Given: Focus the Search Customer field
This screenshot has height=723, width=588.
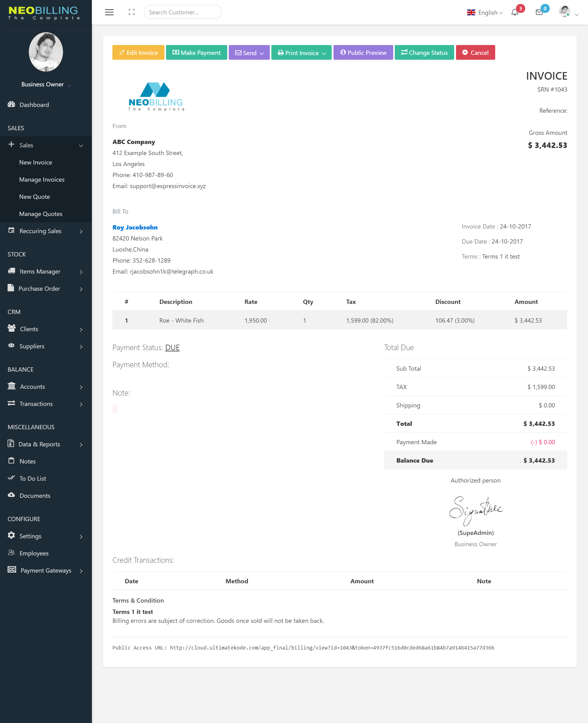Looking at the screenshot, I should [183, 12].
